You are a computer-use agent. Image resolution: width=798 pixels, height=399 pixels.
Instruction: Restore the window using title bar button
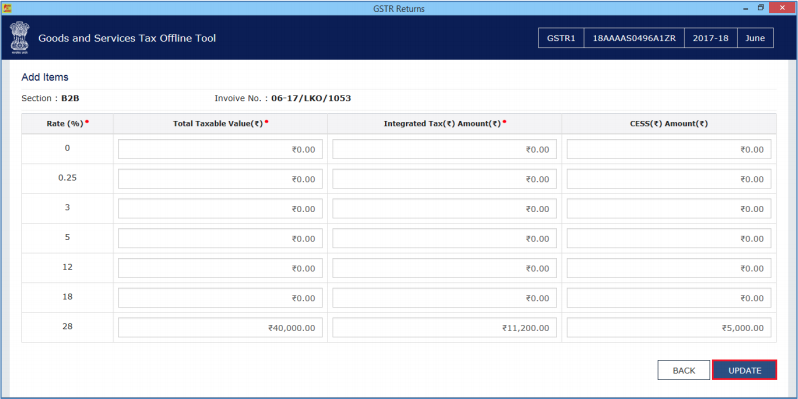pos(761,8)
